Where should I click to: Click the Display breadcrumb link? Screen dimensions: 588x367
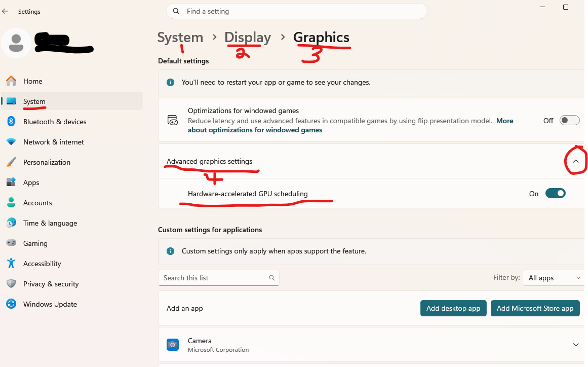tap(248, 37)
